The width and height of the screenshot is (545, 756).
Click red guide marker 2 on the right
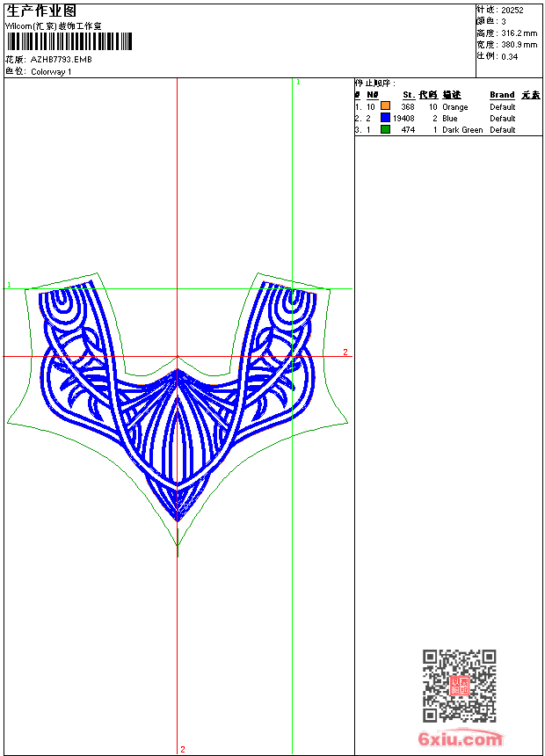(345, 352)
